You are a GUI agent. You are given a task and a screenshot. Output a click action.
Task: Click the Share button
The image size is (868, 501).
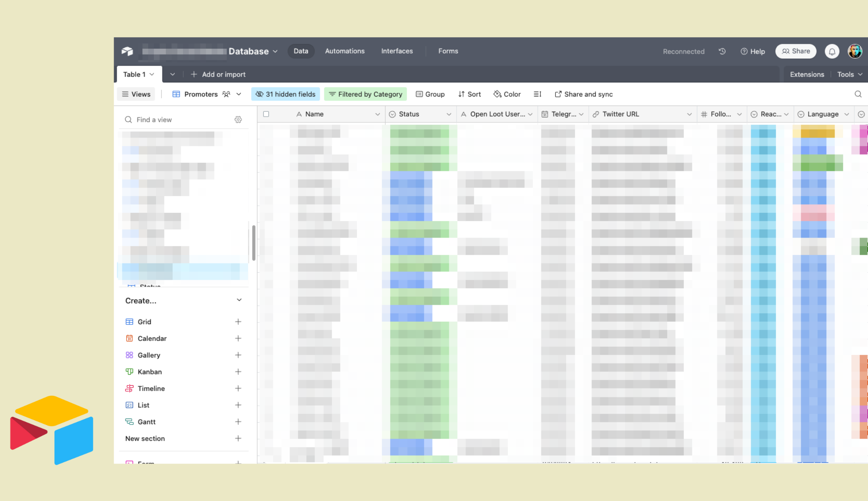(796, 51)
